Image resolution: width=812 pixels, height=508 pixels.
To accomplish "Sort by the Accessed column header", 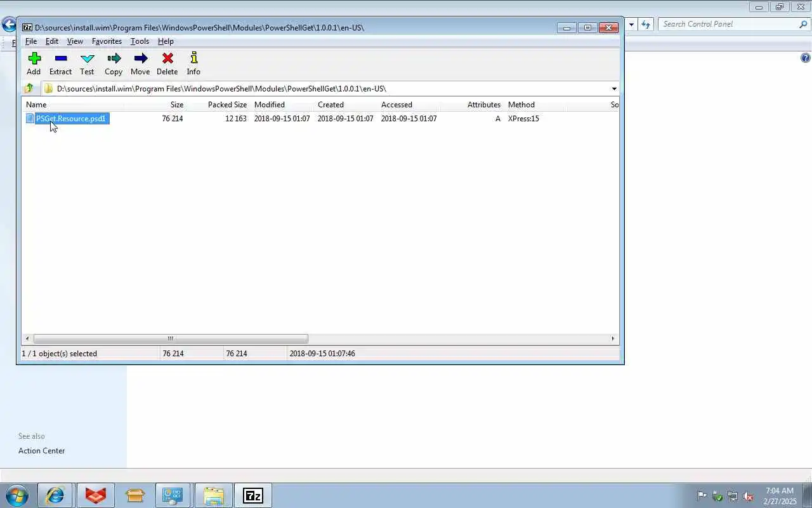I will point(409,105).
